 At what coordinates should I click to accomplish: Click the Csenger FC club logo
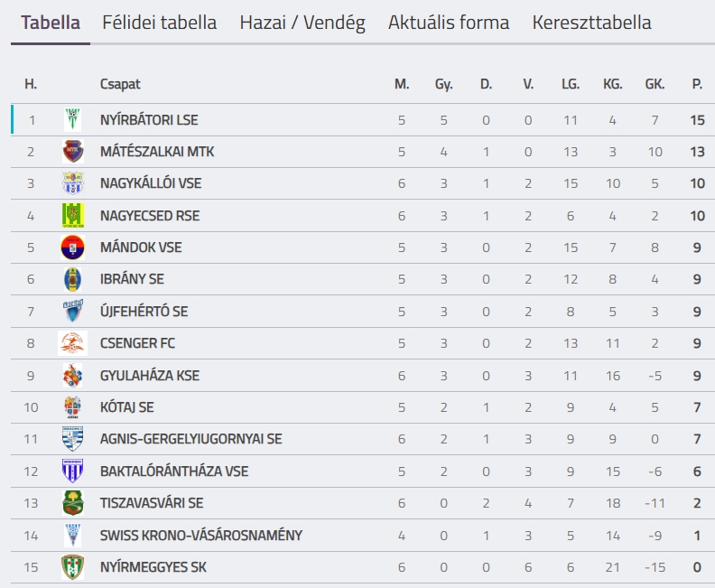click(x=72, y=343)
